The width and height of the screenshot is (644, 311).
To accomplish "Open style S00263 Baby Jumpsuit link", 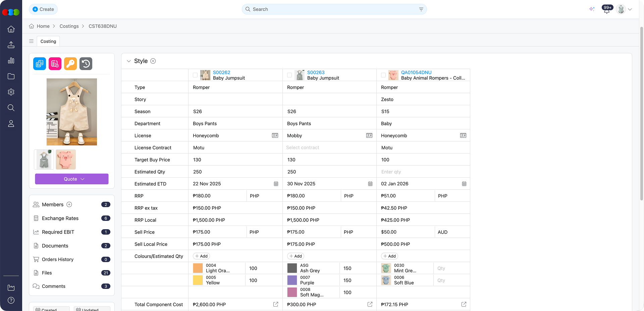I will pyautogui.click(x=316, y=72).
